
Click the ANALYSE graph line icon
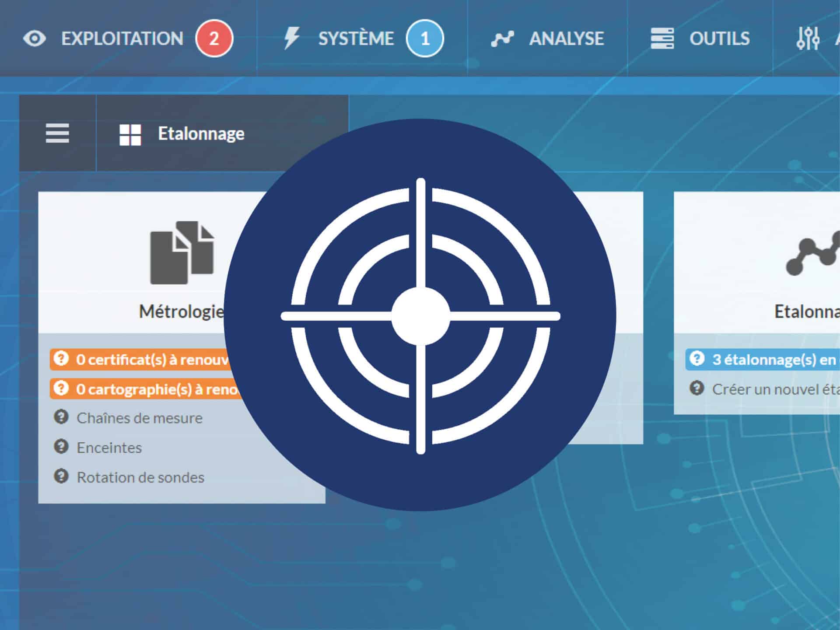click(502, 38)
